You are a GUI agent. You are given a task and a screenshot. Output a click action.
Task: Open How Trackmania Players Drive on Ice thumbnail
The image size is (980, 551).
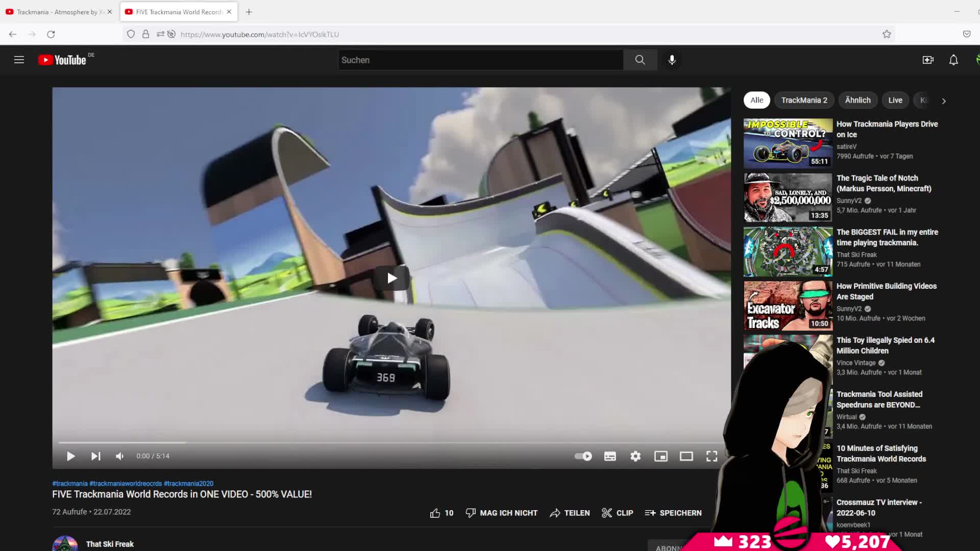[788, 143]
